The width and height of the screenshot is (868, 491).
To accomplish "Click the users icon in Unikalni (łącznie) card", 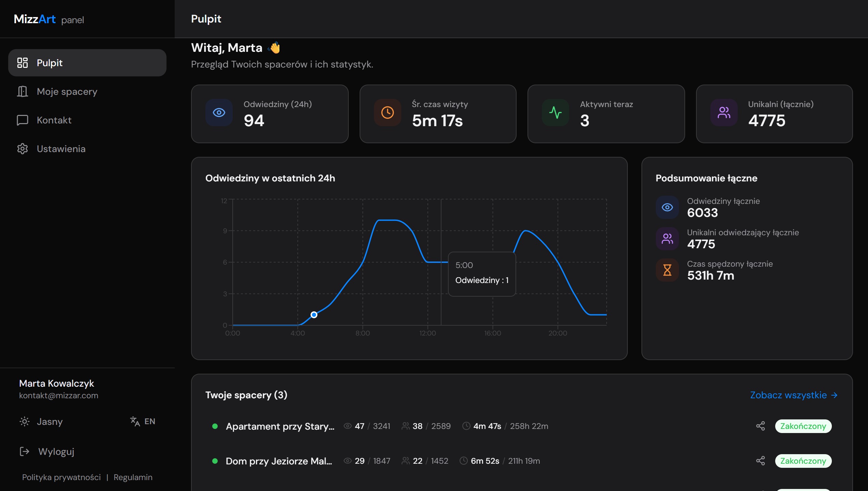I will point(724,113).
